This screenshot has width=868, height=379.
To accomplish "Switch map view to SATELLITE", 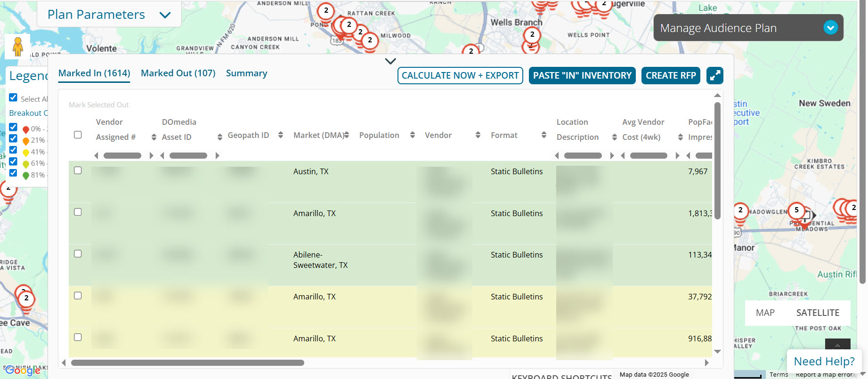I will (818, 313).
